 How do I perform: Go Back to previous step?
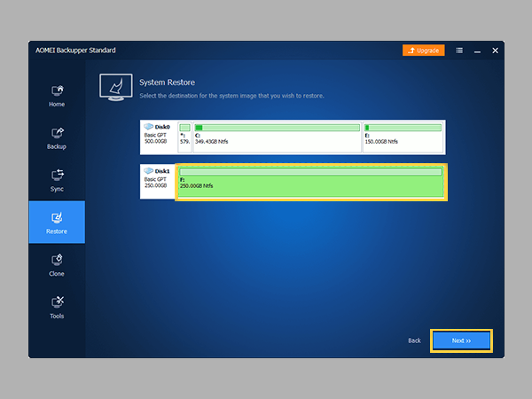click(414, 340)
